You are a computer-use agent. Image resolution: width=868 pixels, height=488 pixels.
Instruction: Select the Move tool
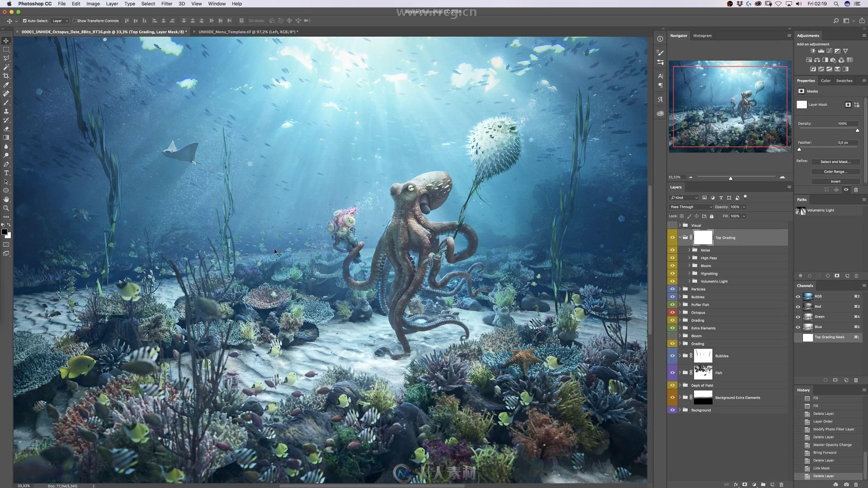coord(6,41)
